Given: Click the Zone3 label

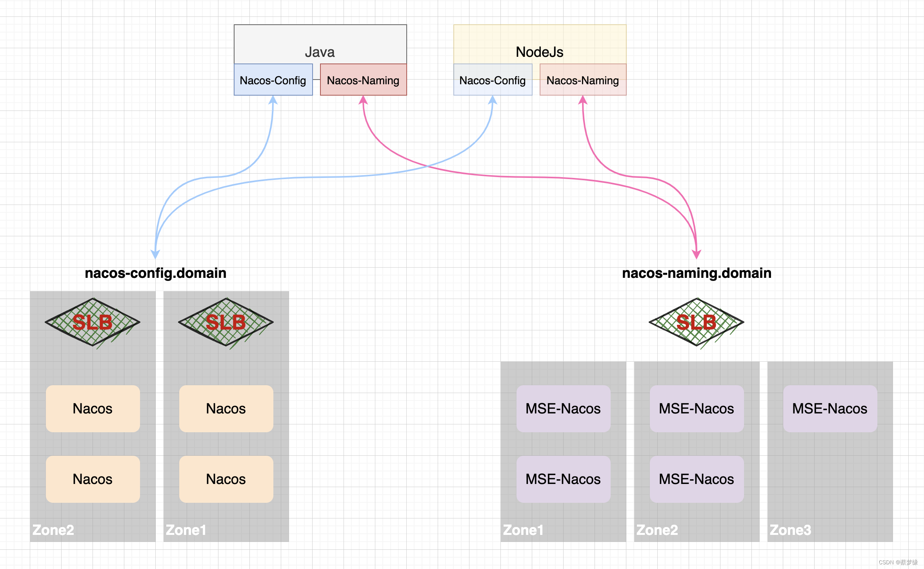Looking at the screenshot, I should coord(791,530).
